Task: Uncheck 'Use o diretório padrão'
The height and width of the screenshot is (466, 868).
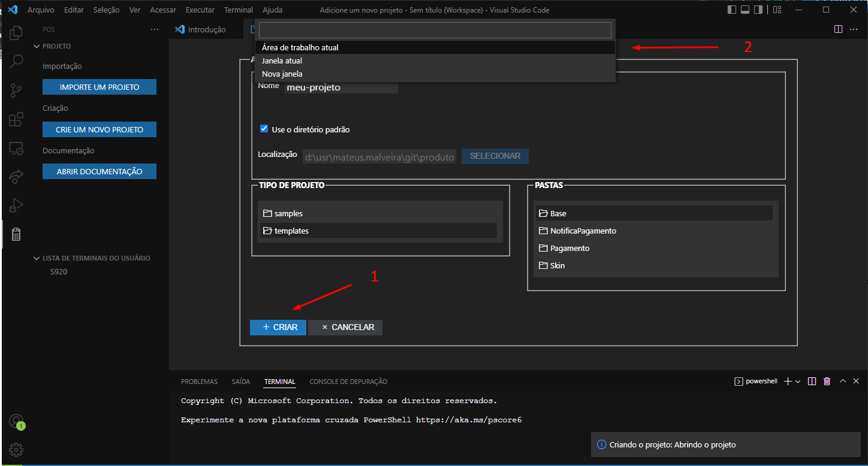Action: point(264,128)
